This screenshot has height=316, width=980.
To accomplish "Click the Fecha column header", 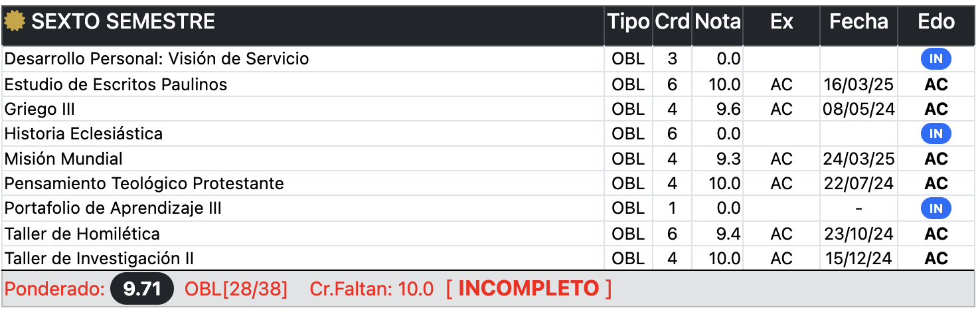I will point(858,22).
